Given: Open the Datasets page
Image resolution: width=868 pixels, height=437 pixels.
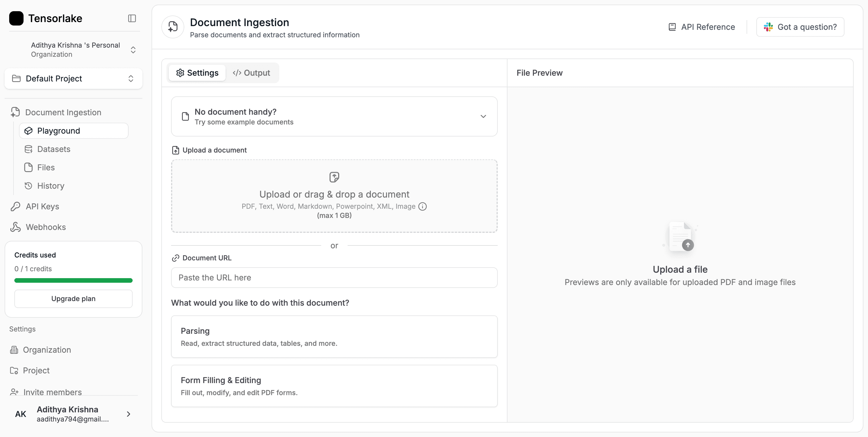Looking at the screenshot, I should pyautogui.click(x=54, y=149).
